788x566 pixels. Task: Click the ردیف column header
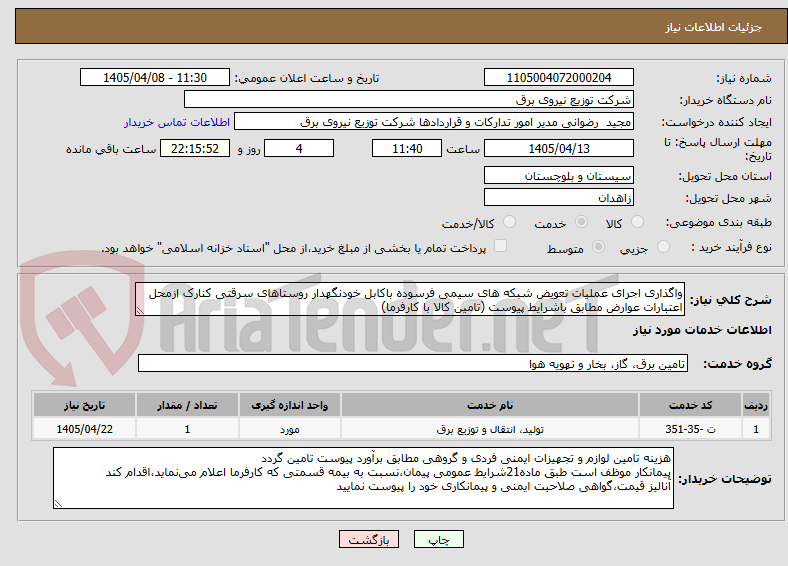pyautogui.click(x=756, y=405)
